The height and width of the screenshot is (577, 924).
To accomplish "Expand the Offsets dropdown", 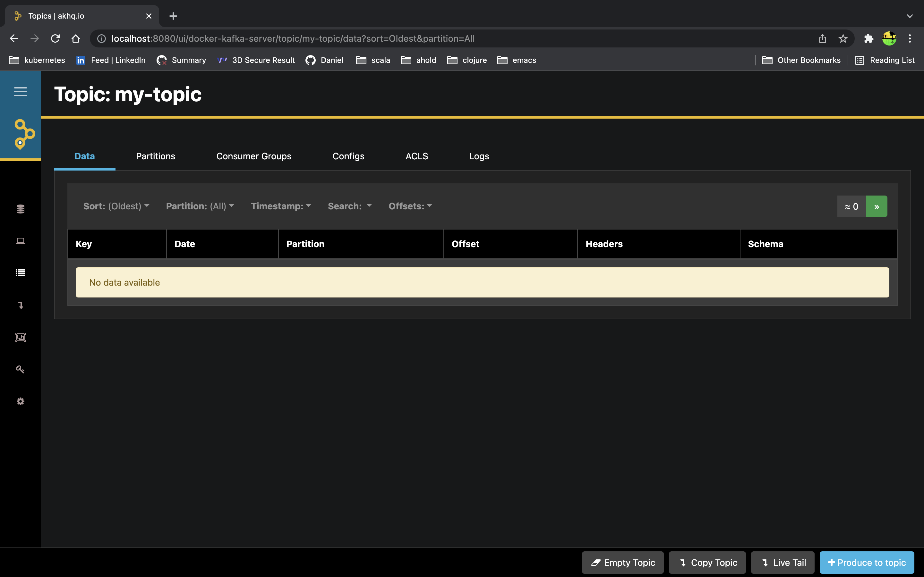I will [x=410, y=206].
